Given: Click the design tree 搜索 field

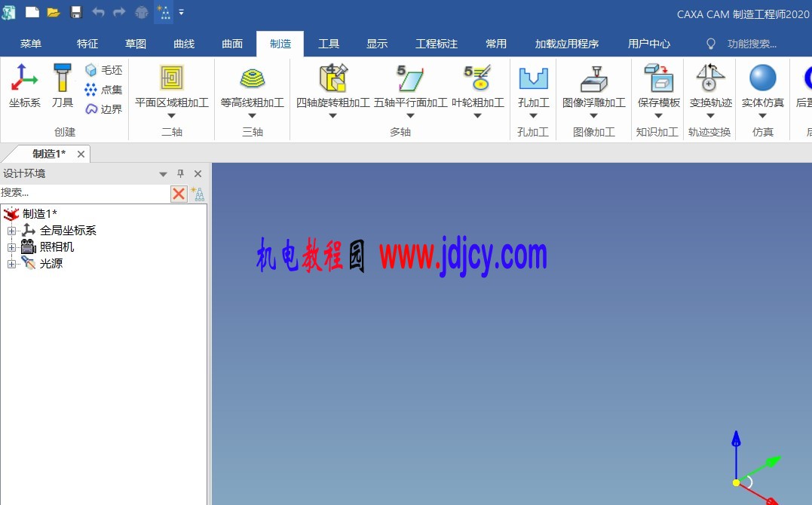Looking at the screenshot, I should (x=84, y=193).
